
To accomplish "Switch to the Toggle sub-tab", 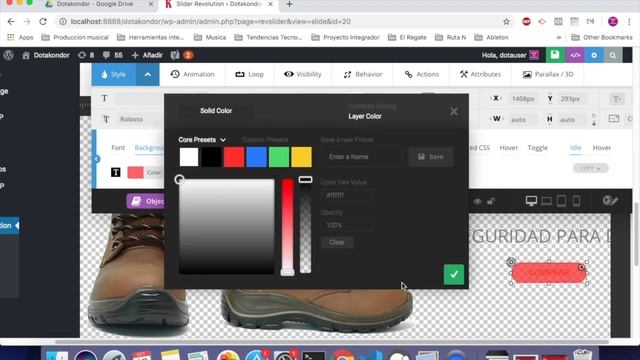I will (x=538, y=148).
